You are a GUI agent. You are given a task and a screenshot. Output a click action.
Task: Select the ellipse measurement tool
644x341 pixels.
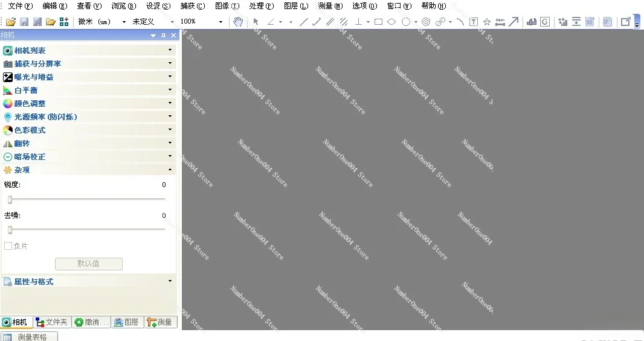(x=391, y=22)
